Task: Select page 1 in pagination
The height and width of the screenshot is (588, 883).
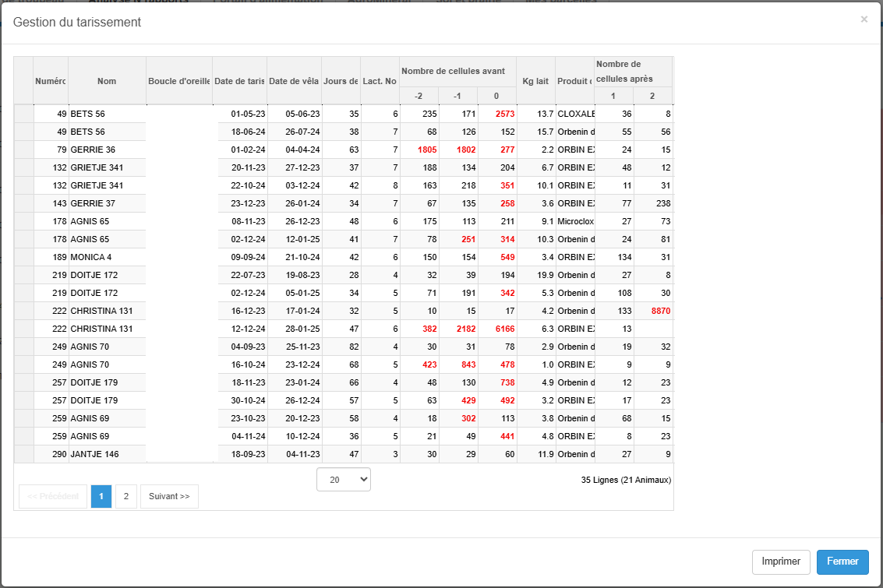Action: 101,496
